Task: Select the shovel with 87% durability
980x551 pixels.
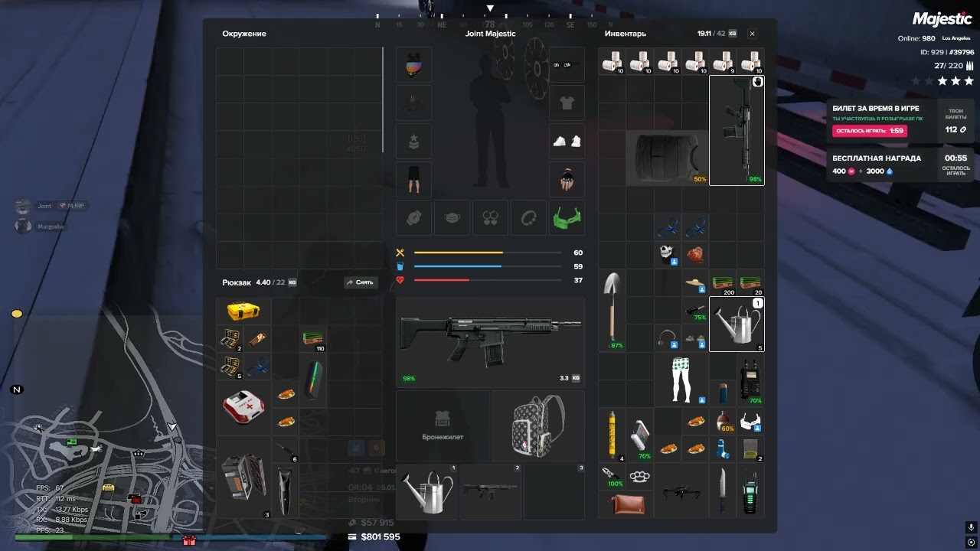Action: click(612, 310)
